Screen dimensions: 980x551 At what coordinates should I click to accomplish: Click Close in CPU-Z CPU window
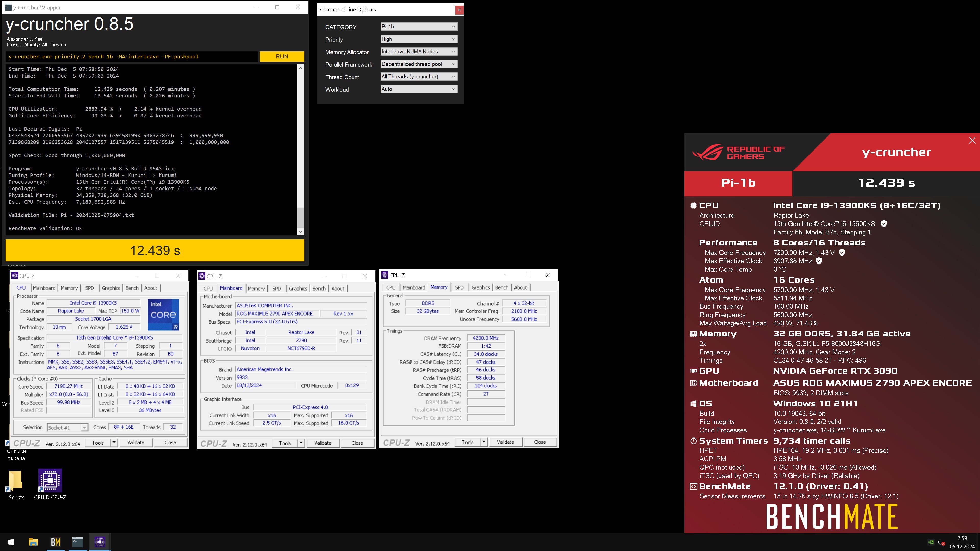170,442
